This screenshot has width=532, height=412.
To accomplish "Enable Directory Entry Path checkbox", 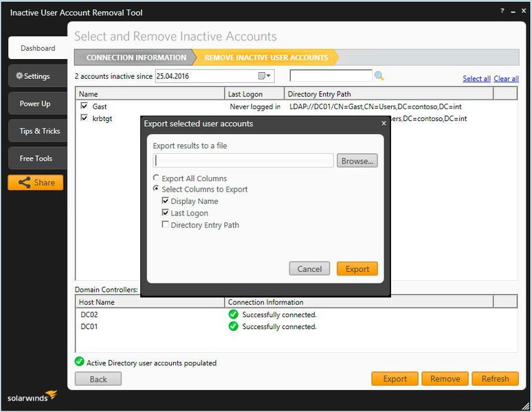I will point(165,225).
